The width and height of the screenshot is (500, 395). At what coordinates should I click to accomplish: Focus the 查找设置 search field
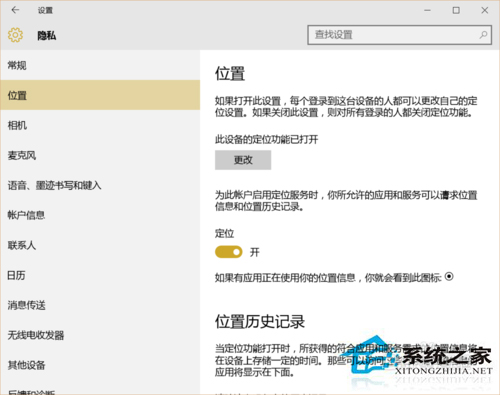[x=399, y=35]
